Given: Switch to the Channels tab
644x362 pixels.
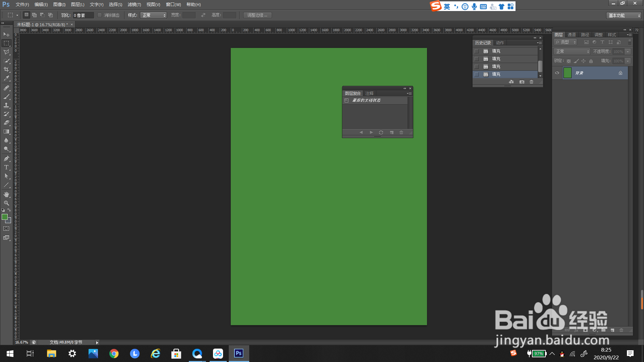Looking at the screenshot, I should (x=572, y=35).
